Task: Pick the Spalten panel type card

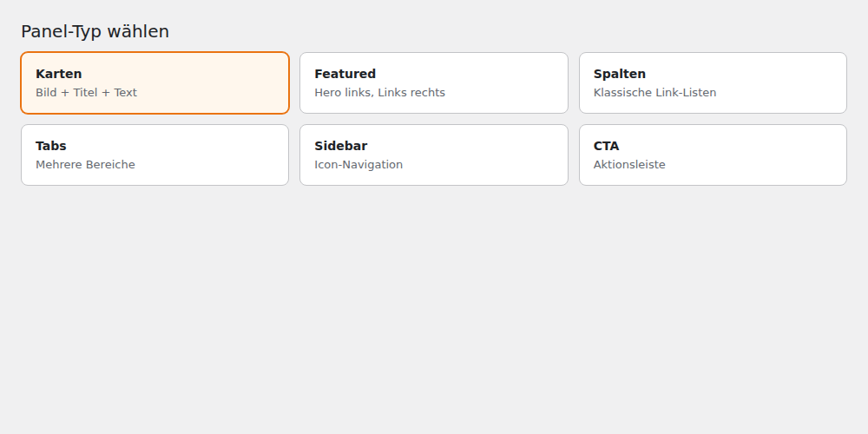Action: click(x=713, y=83)
